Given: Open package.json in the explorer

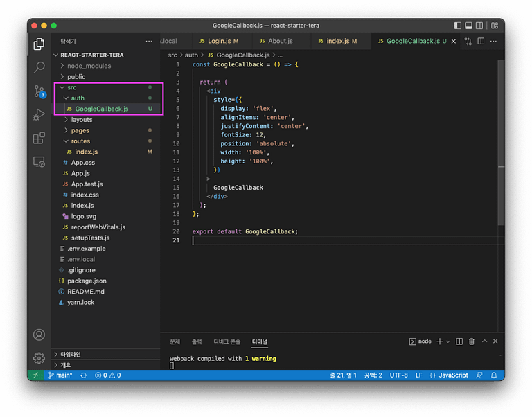Looking at the screenshot, I should tap(87, 281).
